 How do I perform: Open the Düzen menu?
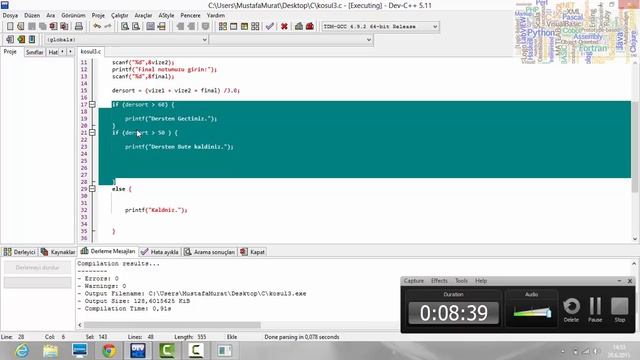(32, 16)
